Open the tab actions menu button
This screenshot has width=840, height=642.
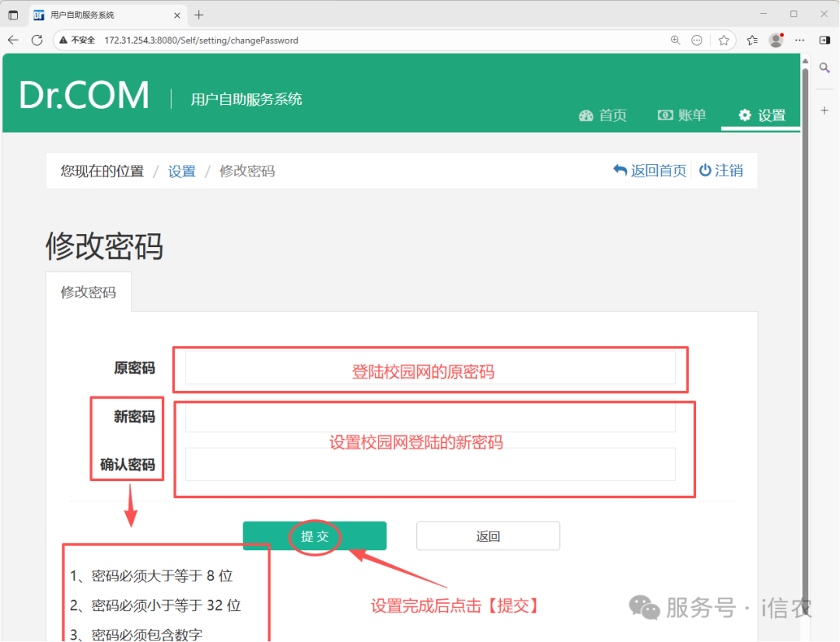(13, 15)
